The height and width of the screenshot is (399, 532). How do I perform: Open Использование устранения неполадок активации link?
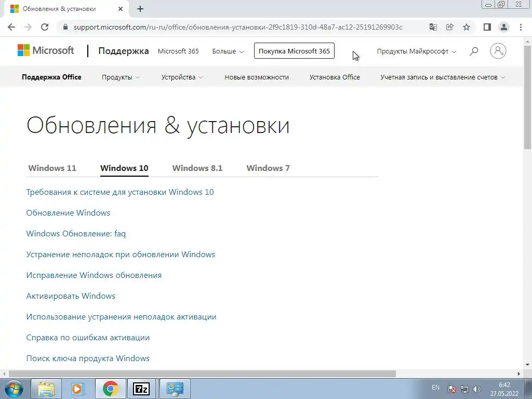coord(122,317)
